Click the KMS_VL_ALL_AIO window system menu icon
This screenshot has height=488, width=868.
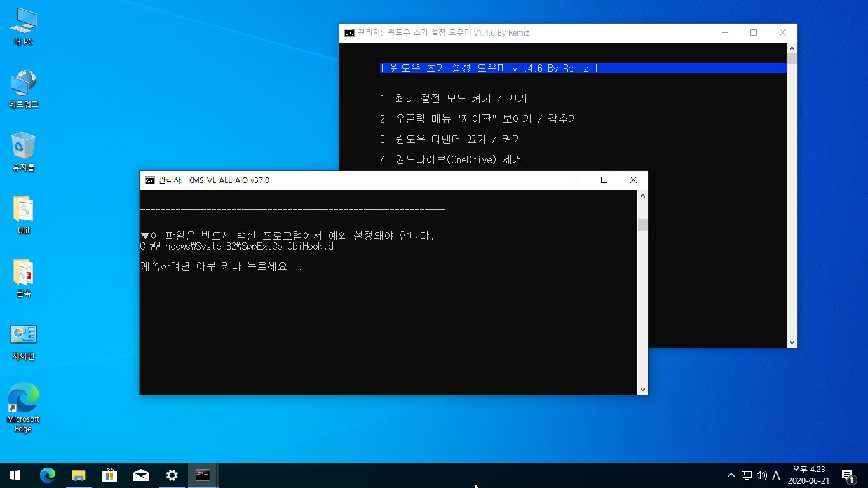(x=150, y=180)
